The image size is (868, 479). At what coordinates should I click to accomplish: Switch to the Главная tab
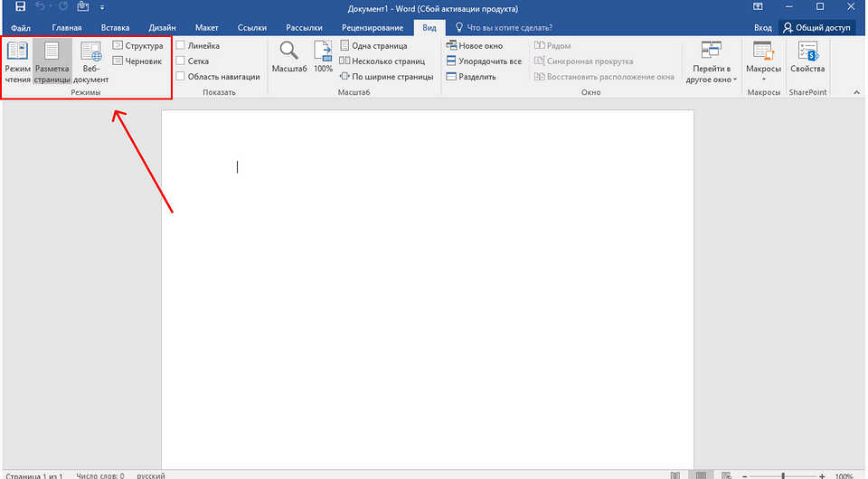pos(66,28)
